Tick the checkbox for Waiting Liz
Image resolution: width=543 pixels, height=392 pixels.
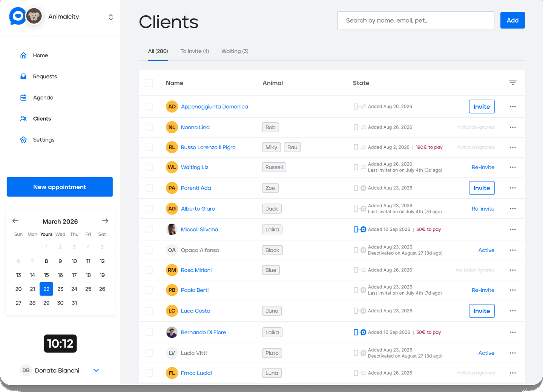[149, 167]
